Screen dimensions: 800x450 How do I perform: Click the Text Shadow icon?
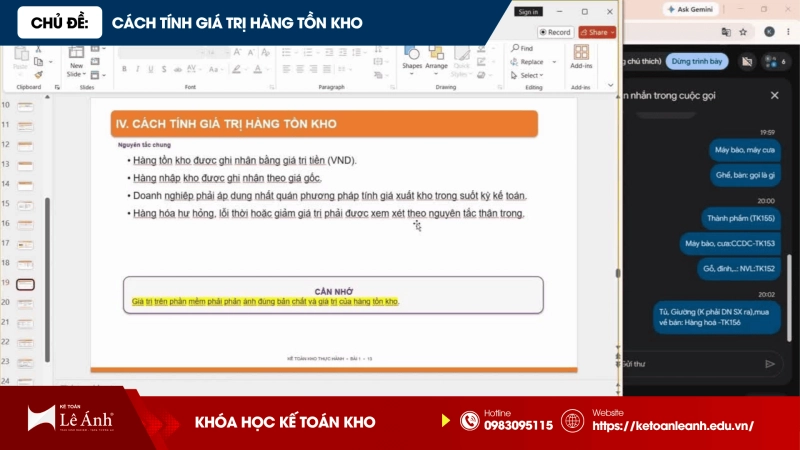pyautogui.click(x=164, y=69)
